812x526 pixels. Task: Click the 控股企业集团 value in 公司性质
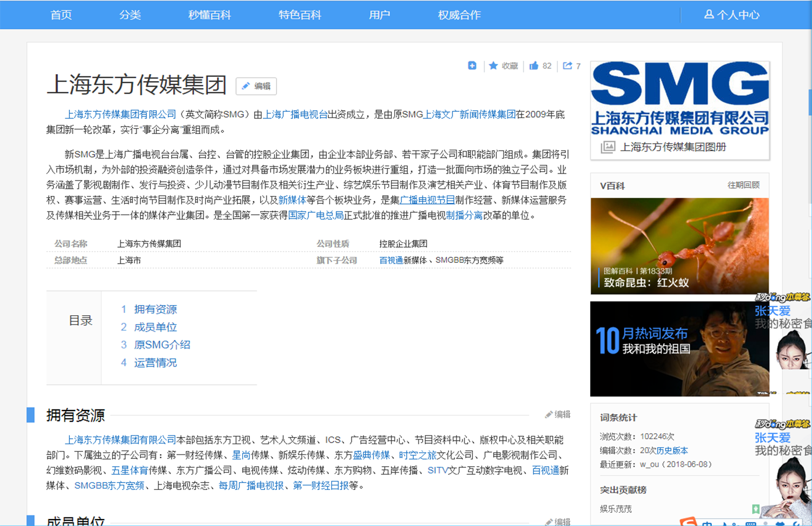pyautogui.click(x=403, y=244)
